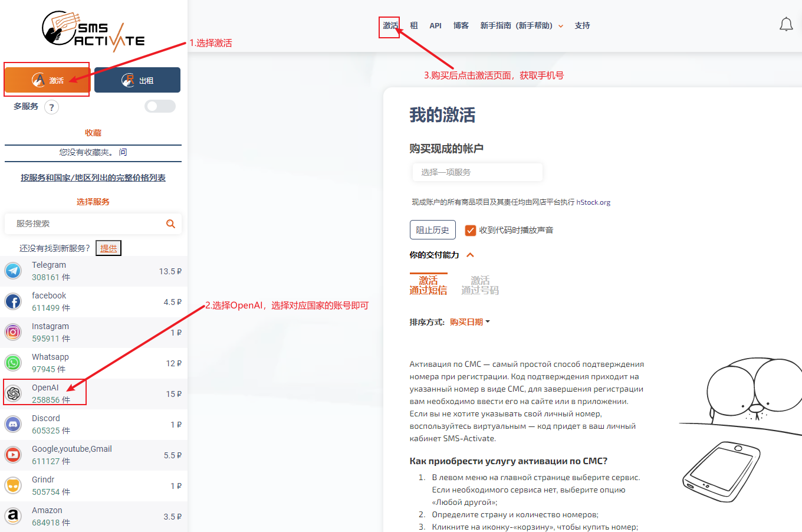802x532 pixels.
Task: Click the 阻止历史 button
Action: [x=433, y=230]
